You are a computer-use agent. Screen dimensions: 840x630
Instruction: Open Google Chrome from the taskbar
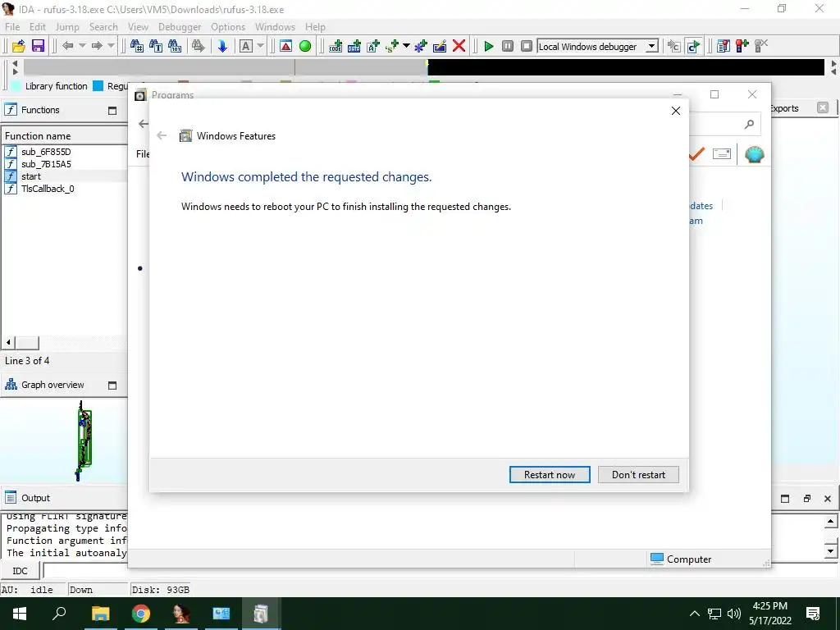pyautogui.click(x=141, y=614)
